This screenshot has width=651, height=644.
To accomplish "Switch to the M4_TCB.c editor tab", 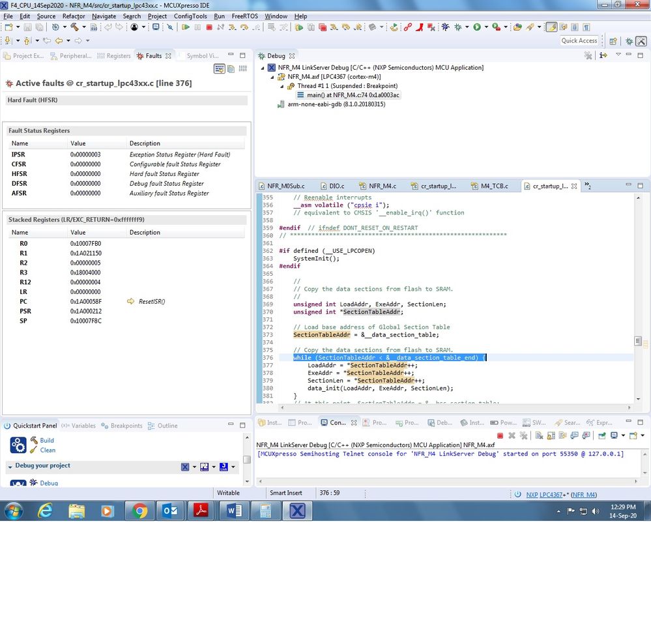I will coord(489,186).
